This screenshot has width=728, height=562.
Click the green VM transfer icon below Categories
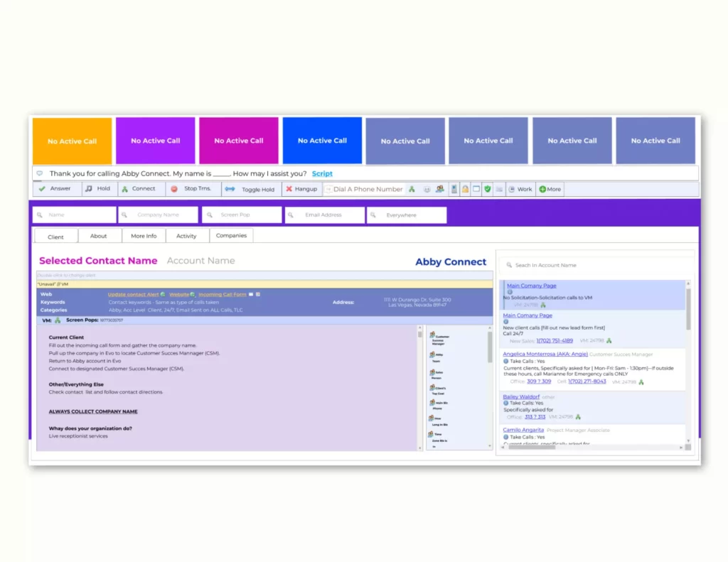(58, 320)
